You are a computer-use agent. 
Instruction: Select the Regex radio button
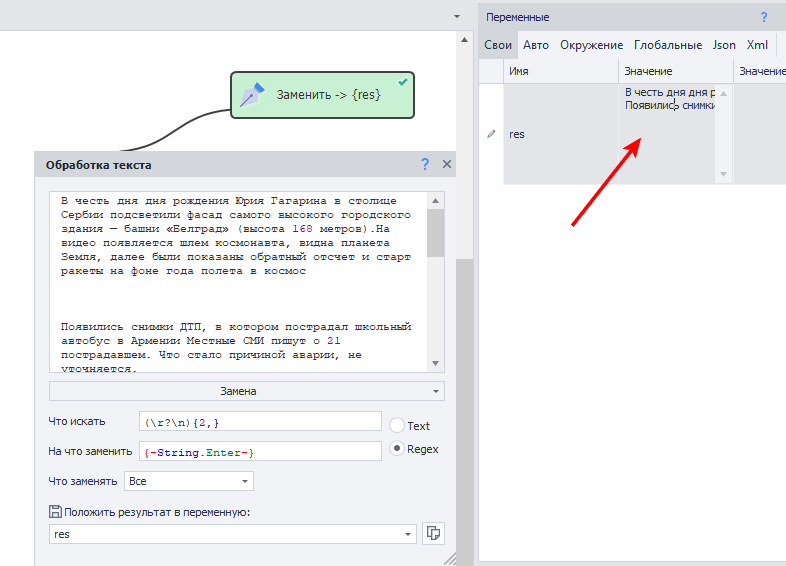[397, 449]
